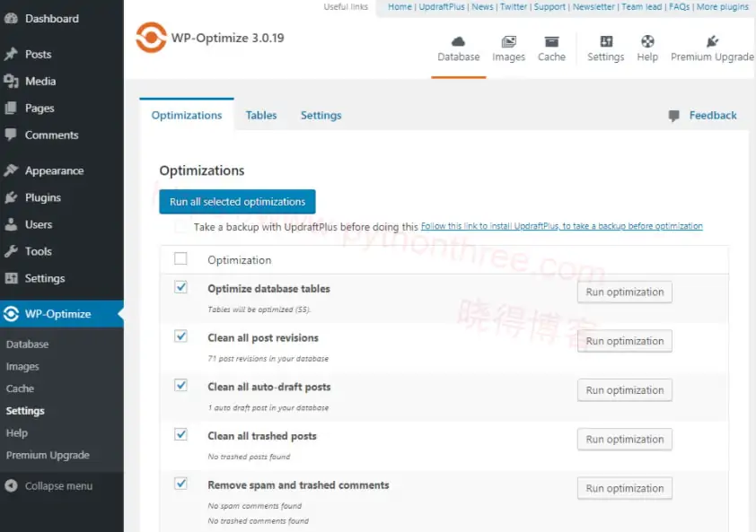Open the Settings tab beside Tables
The width and height of the screenshot is (756, 532).
321,115
